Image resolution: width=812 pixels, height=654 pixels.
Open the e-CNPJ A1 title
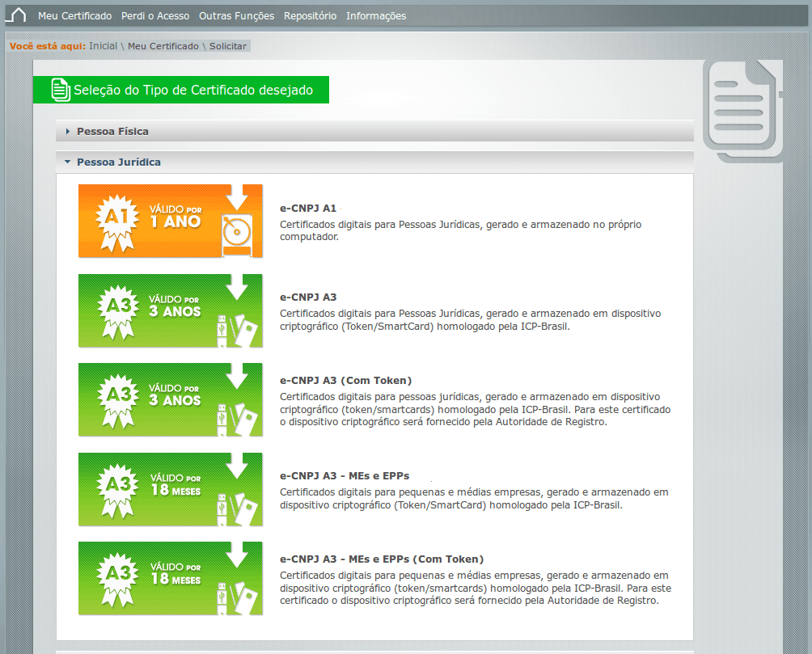click(x=308, y=208)
